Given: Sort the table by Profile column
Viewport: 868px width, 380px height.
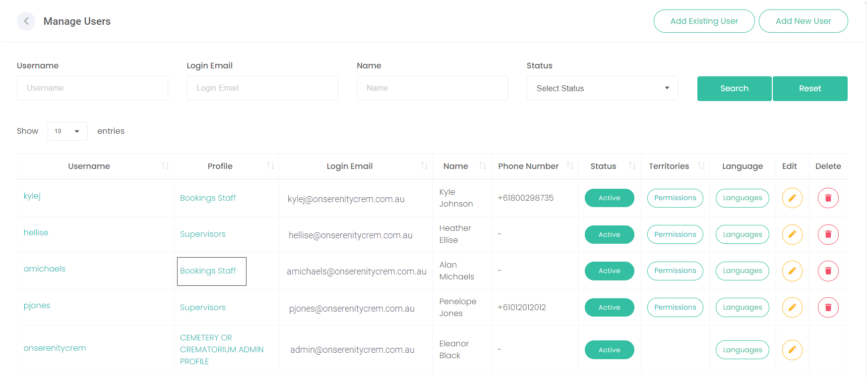Looking at the screenshot, I should tap(271, 166).
